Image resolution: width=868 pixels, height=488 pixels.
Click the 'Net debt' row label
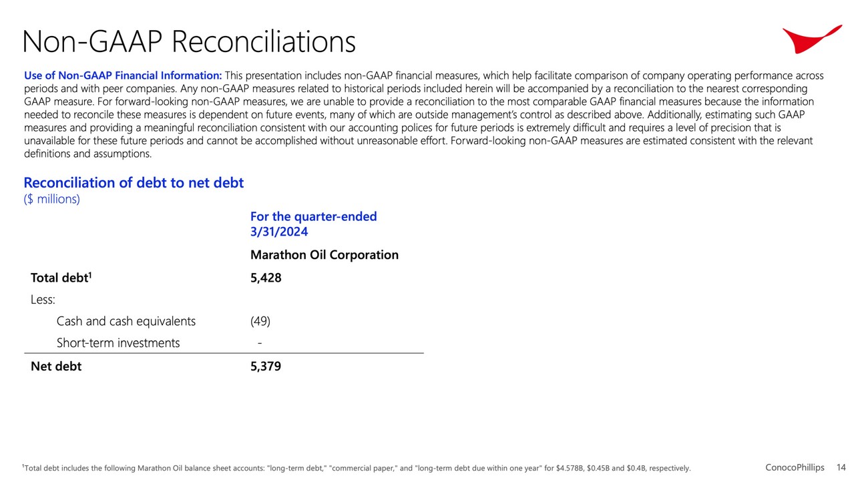tap(56, 366)
